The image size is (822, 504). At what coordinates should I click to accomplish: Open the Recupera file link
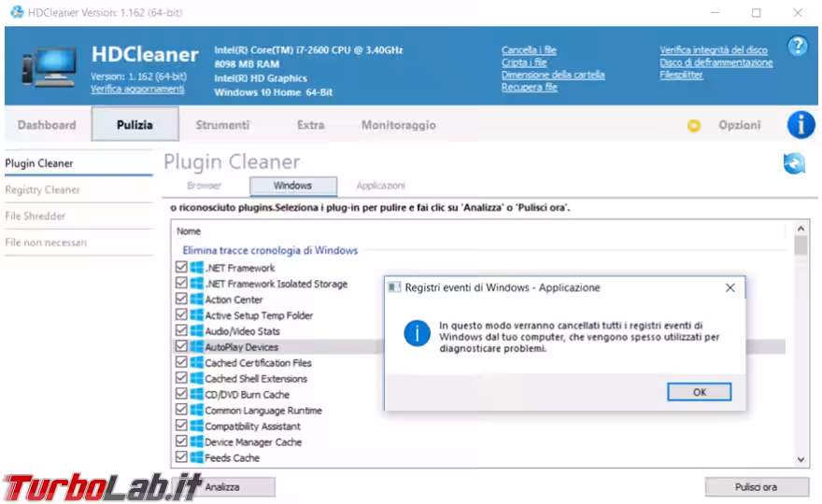click(529, 87)
